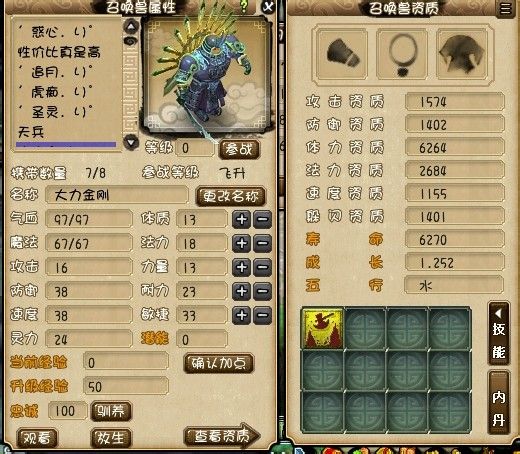Click the bracer equipment slot icon
Screen dimensions: 520x454
click(x=342, y=53)
